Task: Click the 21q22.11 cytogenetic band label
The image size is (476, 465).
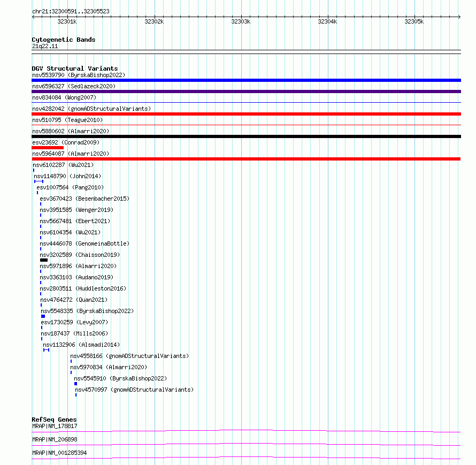Action: coord(45,46)
